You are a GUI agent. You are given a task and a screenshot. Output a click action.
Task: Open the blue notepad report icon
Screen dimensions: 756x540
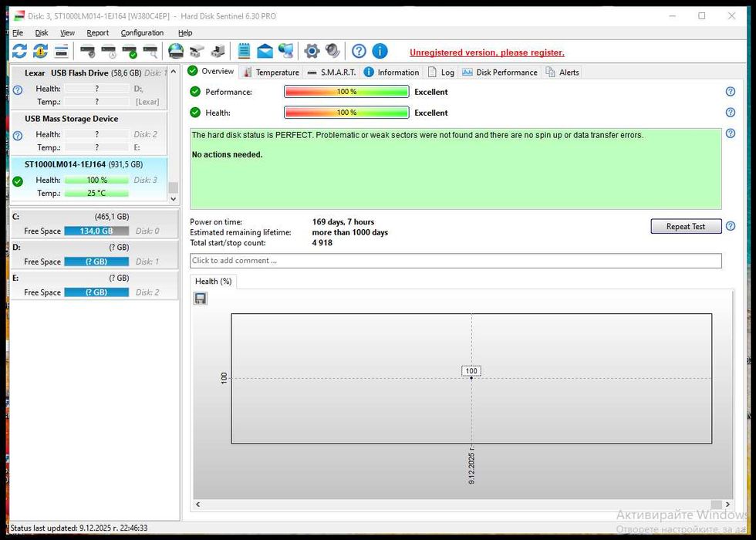pyautogui.click(x=244, y=51)
